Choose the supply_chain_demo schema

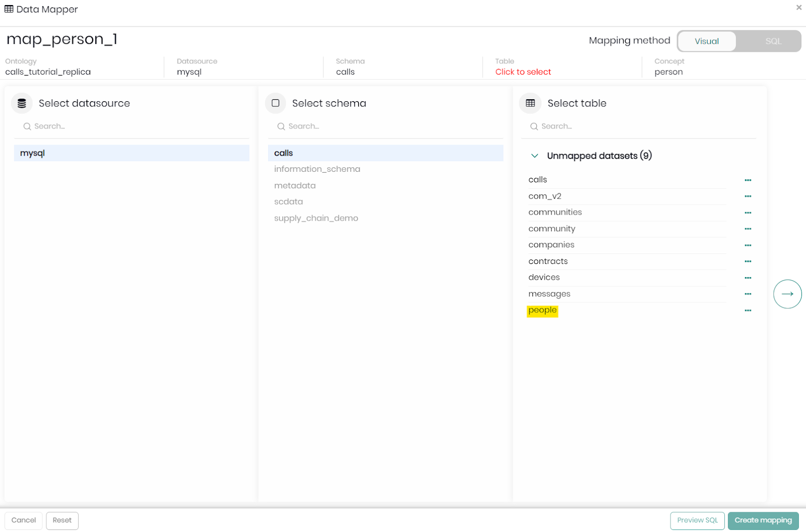pyautogui.click(x=316, y=218)
